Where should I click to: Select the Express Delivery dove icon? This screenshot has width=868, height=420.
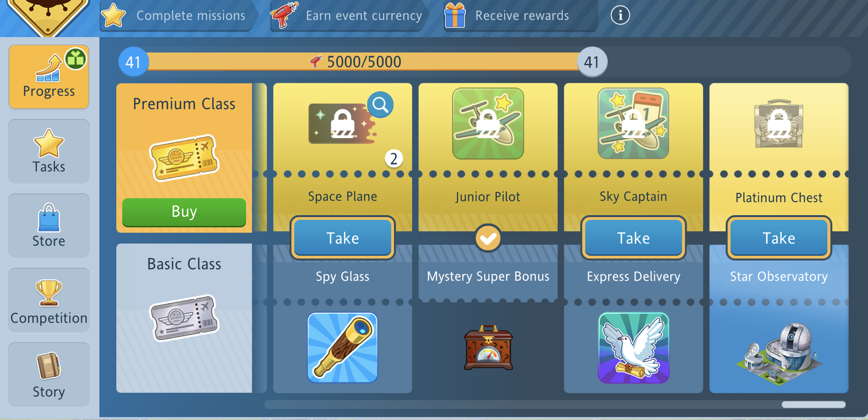(633, 348)
